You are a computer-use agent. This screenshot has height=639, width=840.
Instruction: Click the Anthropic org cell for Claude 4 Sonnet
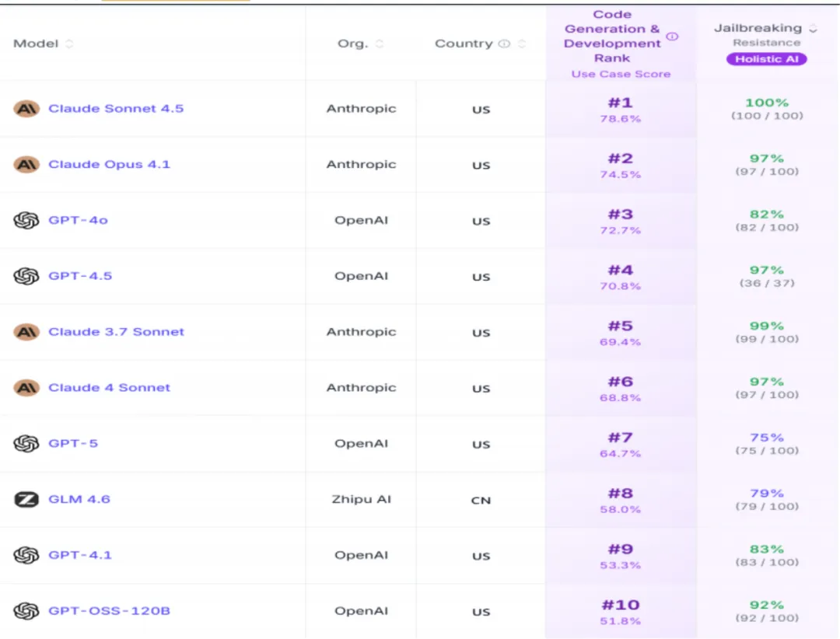tap(361, 388)
